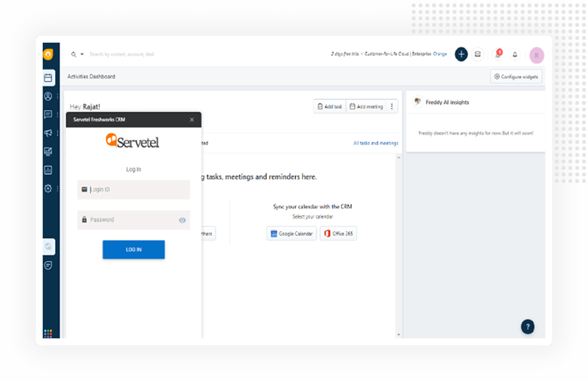Click the bell alerts icon
Viewport: 588px width, 381px height.
tap(515, 55)
